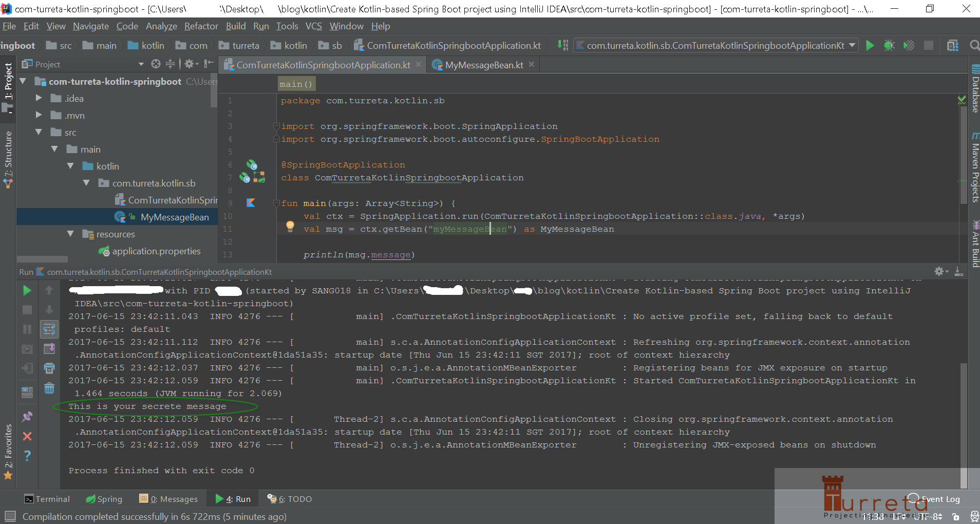980x524 pixels.
Task: Stop the process using the toolbar stop square
Action: click(928, 46)
